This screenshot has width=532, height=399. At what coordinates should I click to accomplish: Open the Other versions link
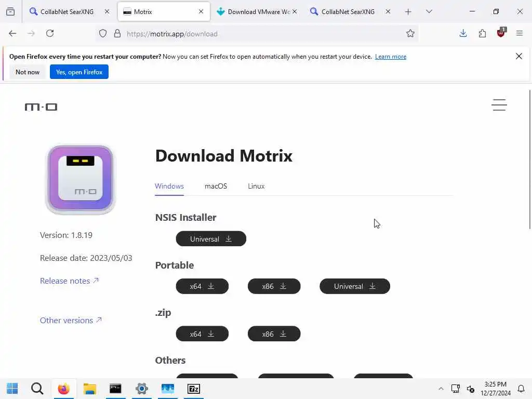point(71,320)
